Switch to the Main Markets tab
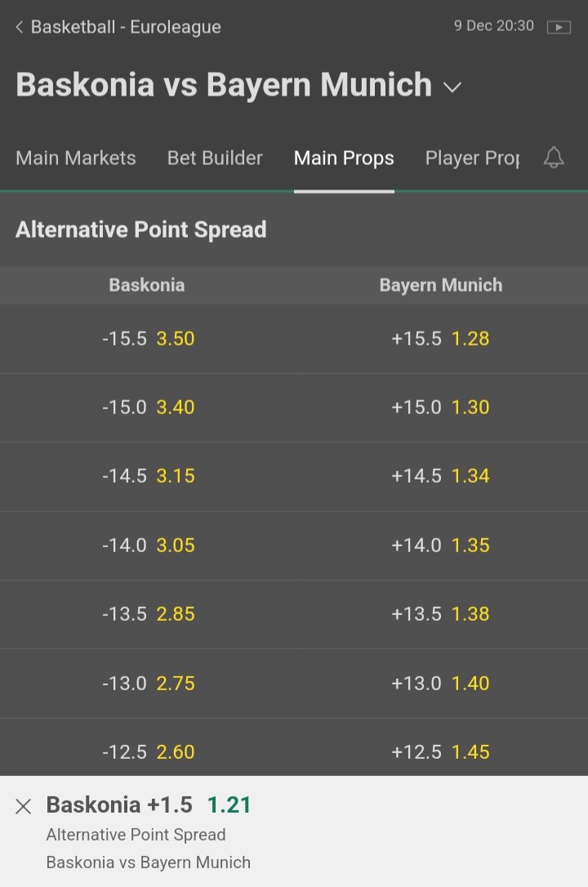The image size is (588, 887). [76, 158]
